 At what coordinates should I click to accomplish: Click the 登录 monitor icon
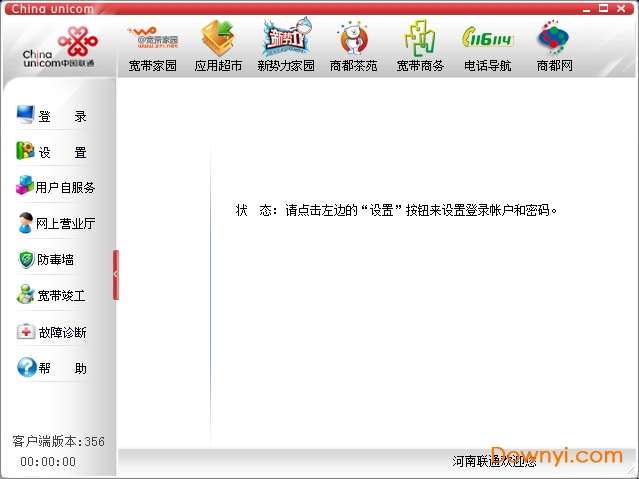25,115
